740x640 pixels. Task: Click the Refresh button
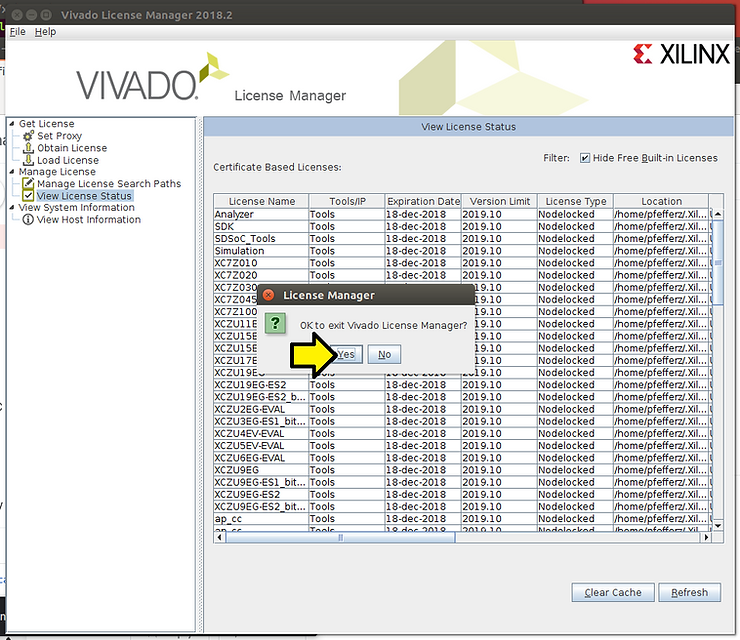690,592
